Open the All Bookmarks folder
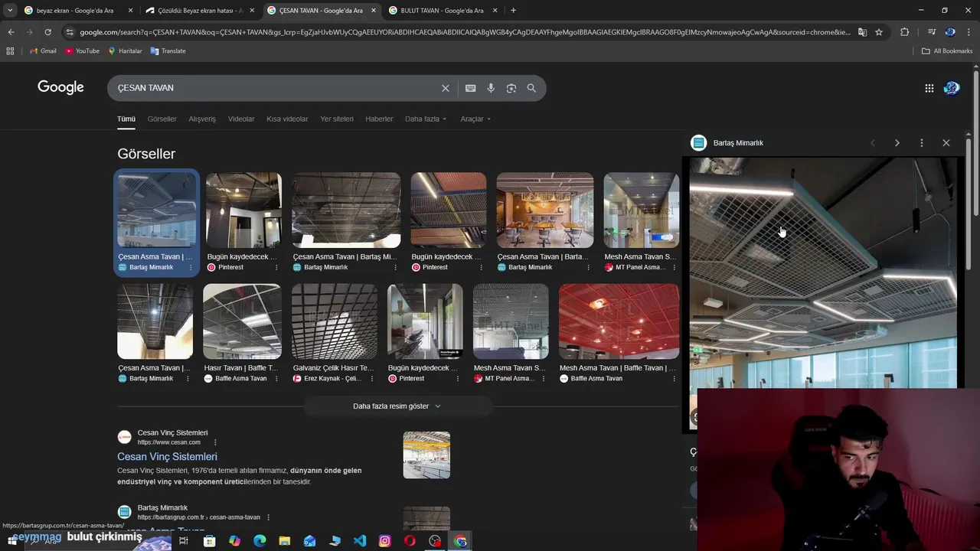This screenshot has height=551, width=980. click(947, 51)
